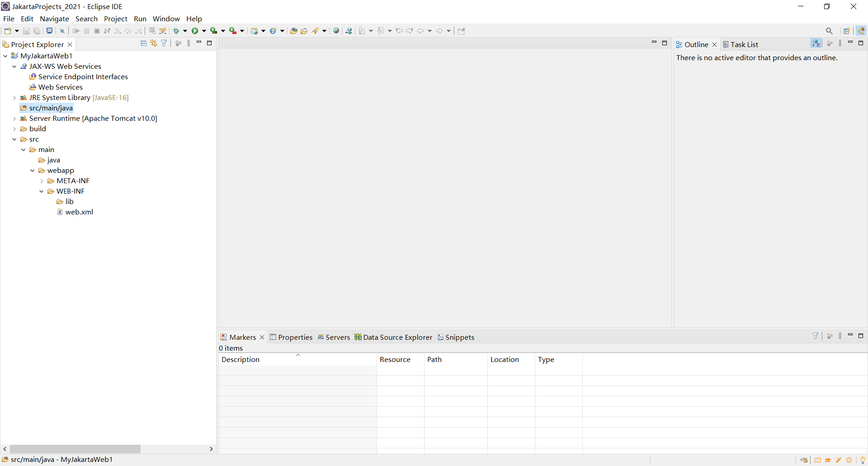Open the New wizard dropdown arrow
Screen dimensions: 868x466
click(17, 31)
